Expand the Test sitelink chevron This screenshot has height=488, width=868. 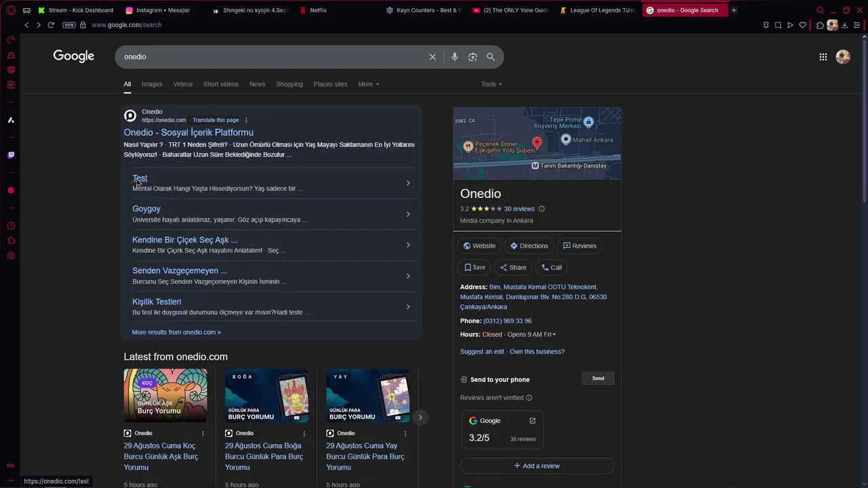click(x=408, y=183)
